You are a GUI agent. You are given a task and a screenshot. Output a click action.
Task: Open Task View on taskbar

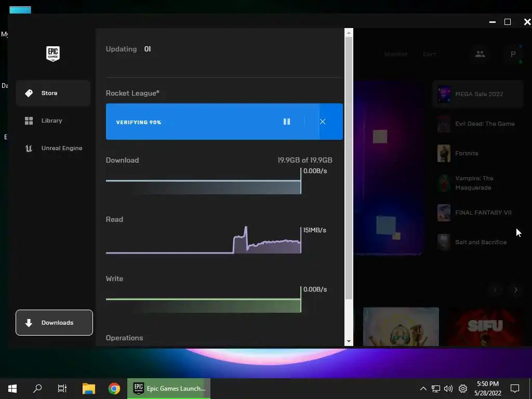[x=62, y=389]
